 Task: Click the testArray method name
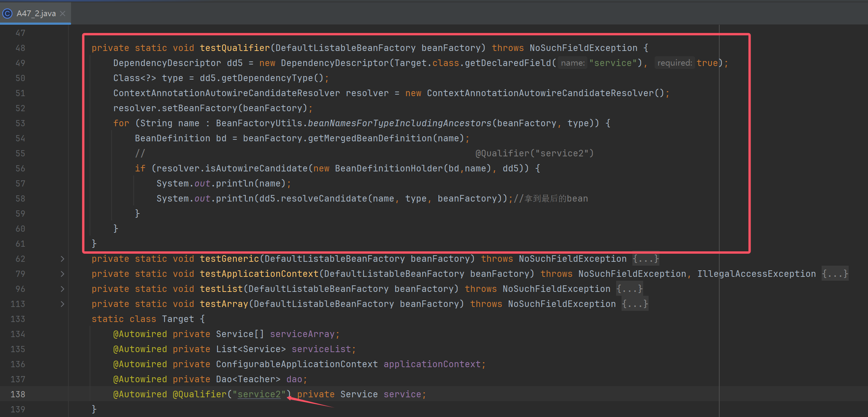[x=224, y=304]
